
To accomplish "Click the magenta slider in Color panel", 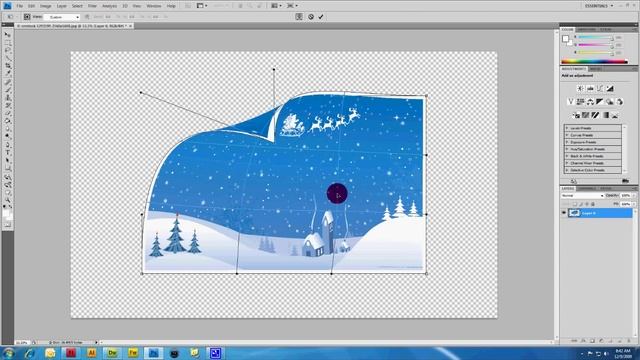I will click(x=596, y=45).
